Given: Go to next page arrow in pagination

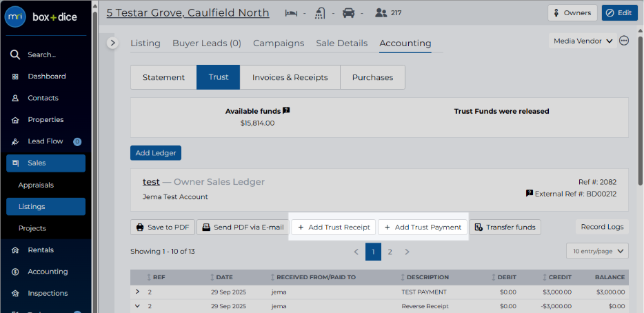Looking at the screenshot, I should tap(407, 252).
